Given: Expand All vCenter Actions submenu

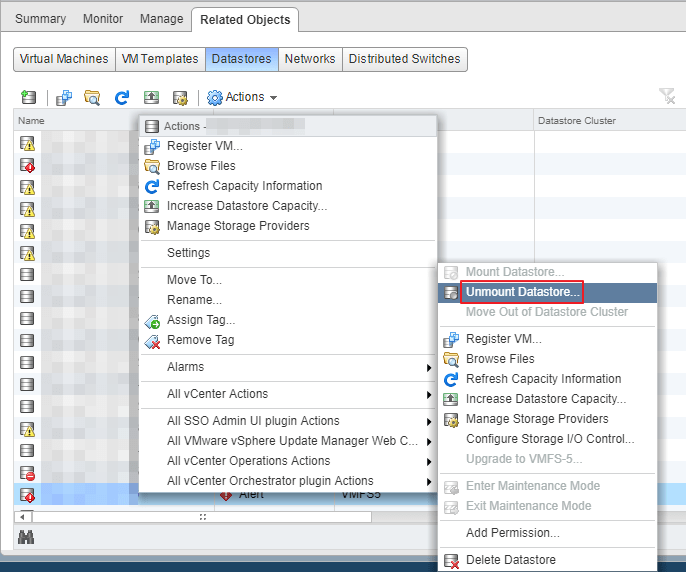Looking at the screenshot, I should coord(429,395).
